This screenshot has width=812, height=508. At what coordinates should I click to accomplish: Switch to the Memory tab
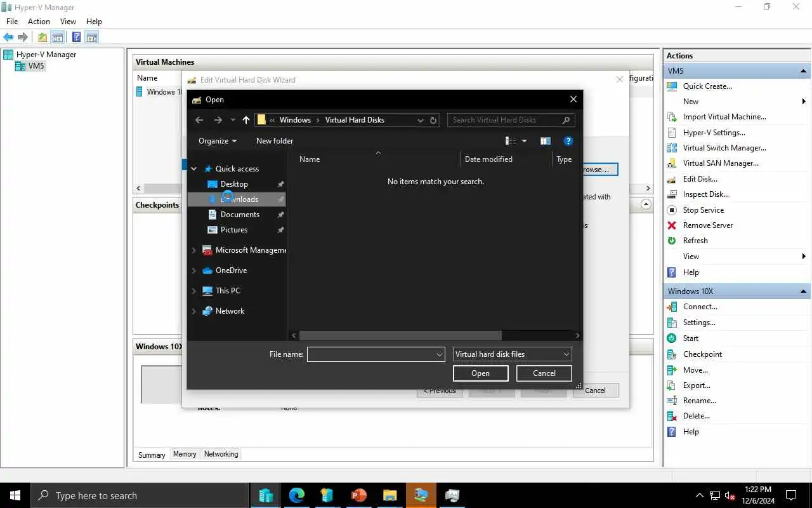[x=185, y=454]
